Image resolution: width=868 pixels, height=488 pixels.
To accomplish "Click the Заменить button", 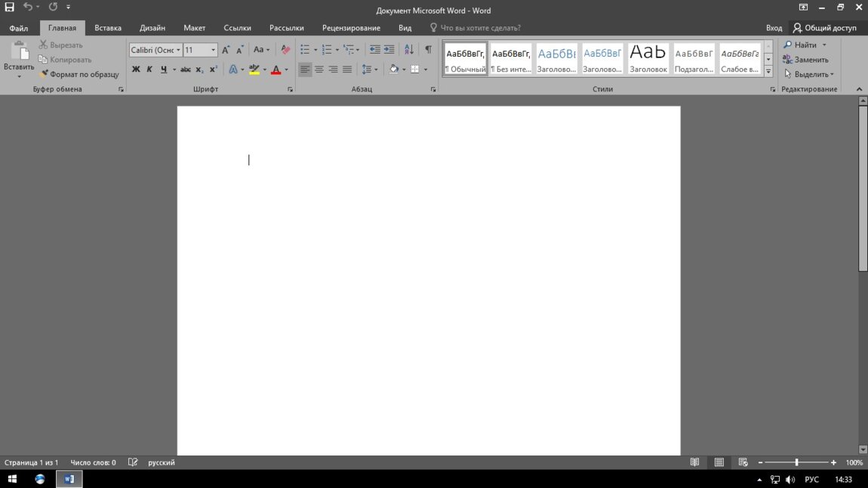I will coord(806,60).
